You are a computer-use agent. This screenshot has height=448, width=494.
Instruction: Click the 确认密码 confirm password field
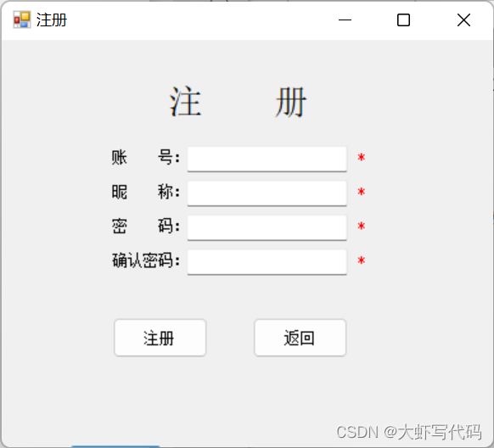point(267,262)
